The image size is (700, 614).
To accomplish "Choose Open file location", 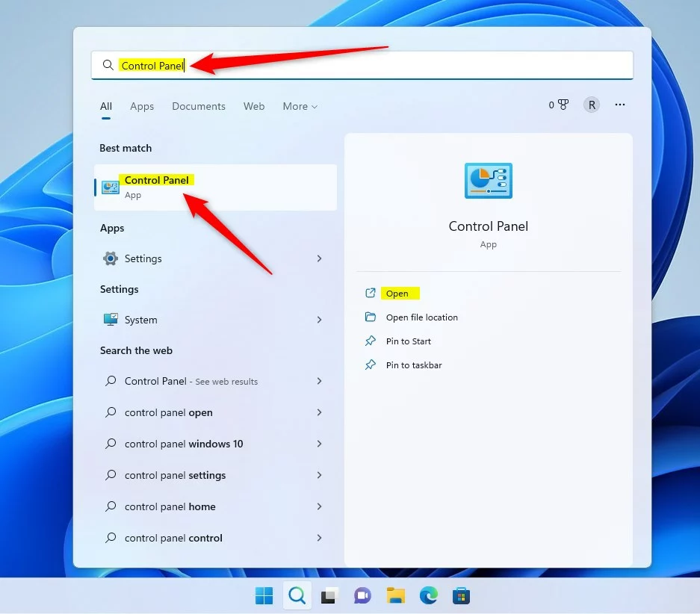I will point(422,317).
